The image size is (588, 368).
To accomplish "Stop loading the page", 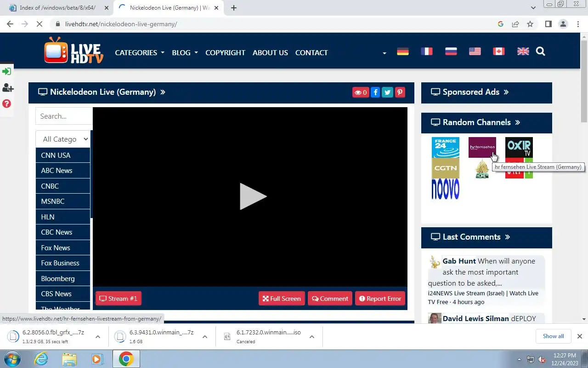I will pyautogui.click(x=40, y=24).
